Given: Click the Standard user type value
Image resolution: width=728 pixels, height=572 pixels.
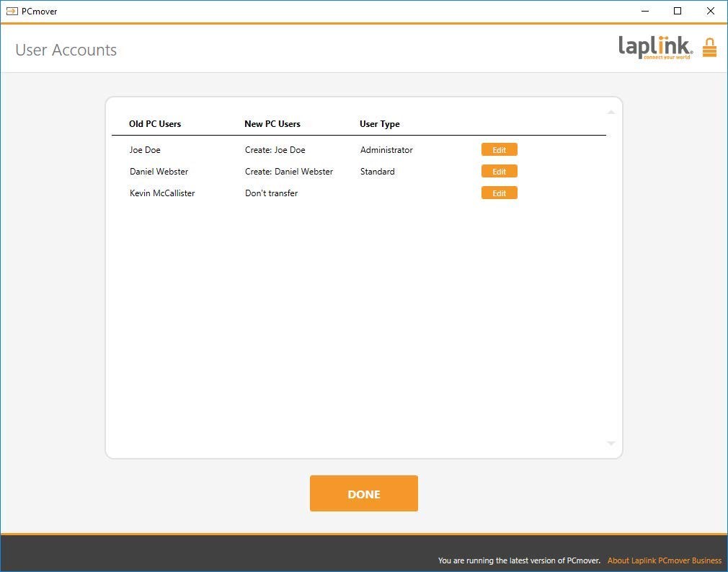Looking at the screenshot, I should [x=378, y=172].
